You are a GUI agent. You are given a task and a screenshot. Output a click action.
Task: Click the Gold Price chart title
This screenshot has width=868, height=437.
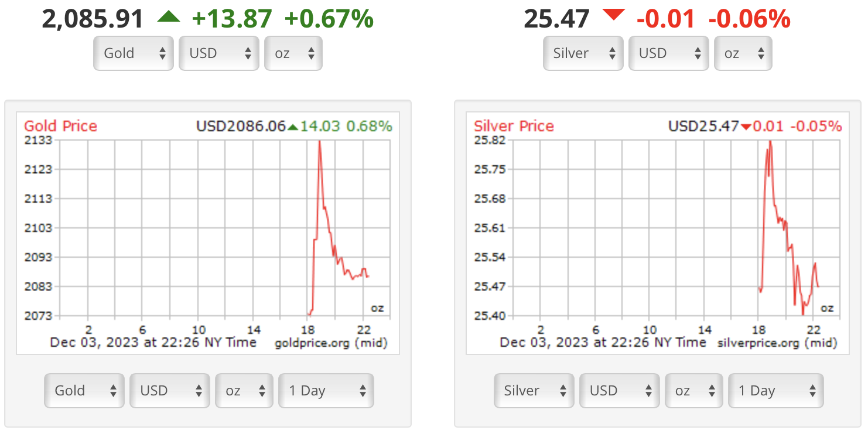[x=60, y=126]
